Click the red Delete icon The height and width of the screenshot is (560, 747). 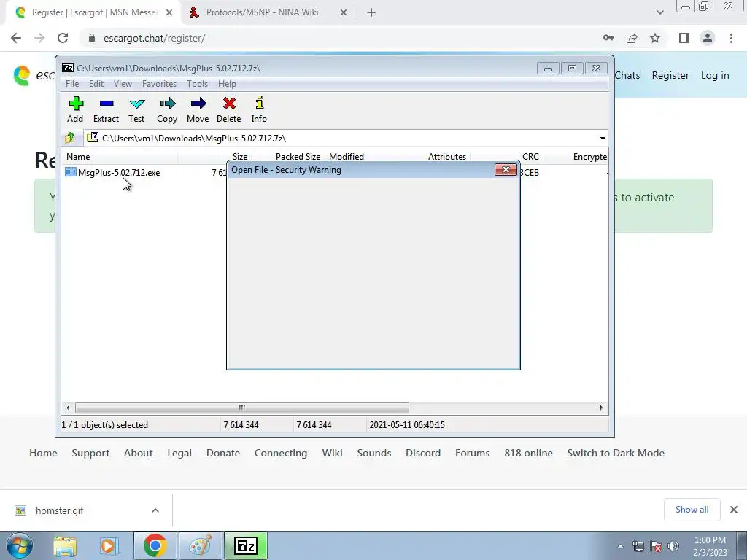coord(228,109)
